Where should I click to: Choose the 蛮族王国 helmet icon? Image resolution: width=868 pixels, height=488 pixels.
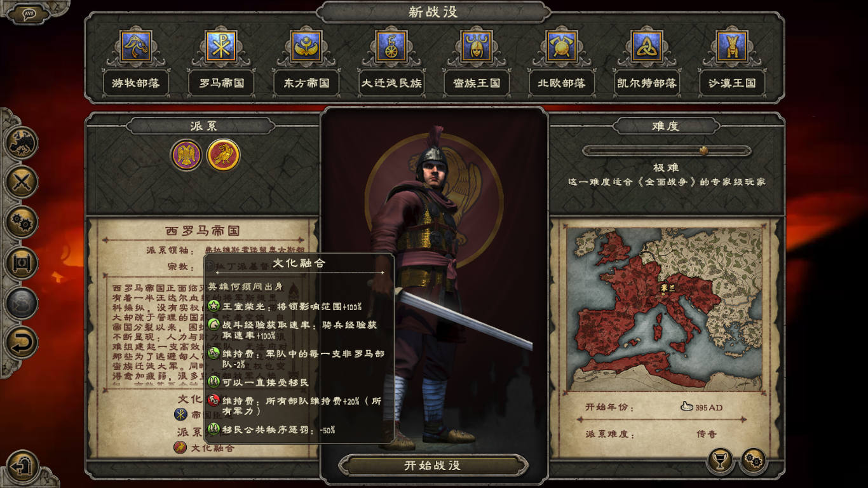tap(477, 46)
